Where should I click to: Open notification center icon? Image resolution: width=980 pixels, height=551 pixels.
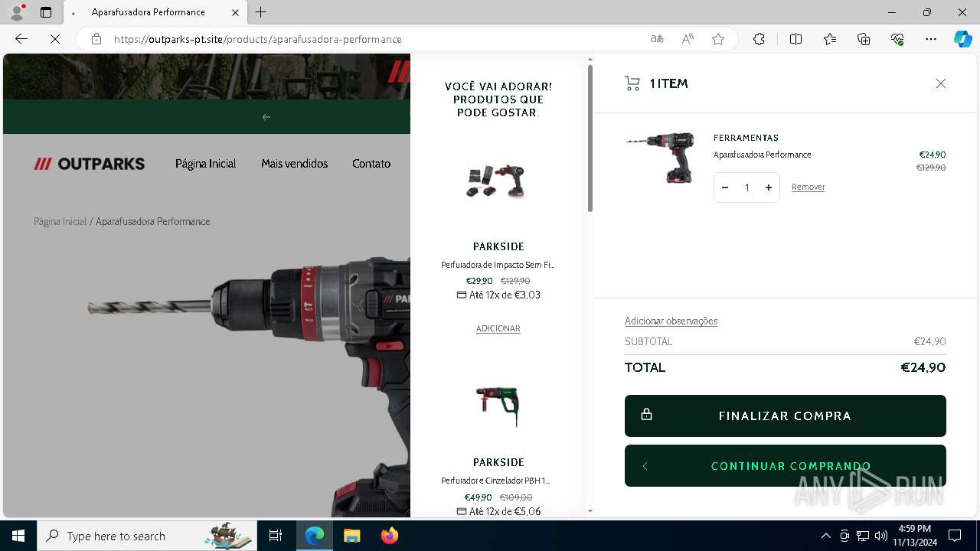[x=955, y=536]
